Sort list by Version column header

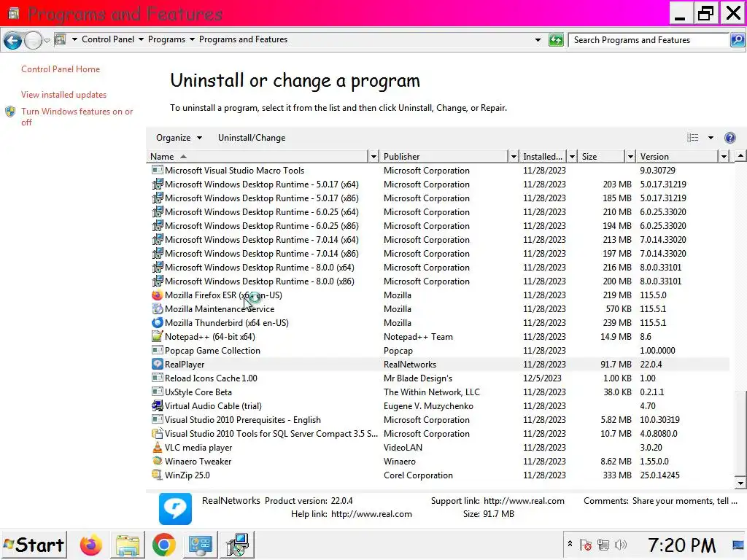(x=678, y=157)
